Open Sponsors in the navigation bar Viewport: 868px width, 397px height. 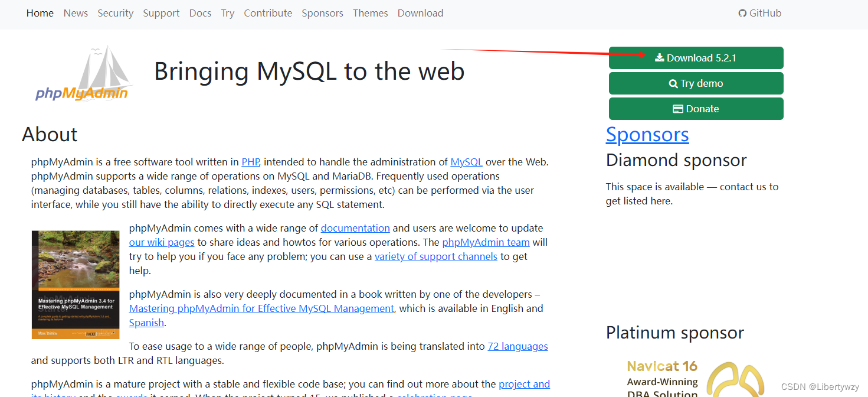pyautogui.click(x=322, y=13)
